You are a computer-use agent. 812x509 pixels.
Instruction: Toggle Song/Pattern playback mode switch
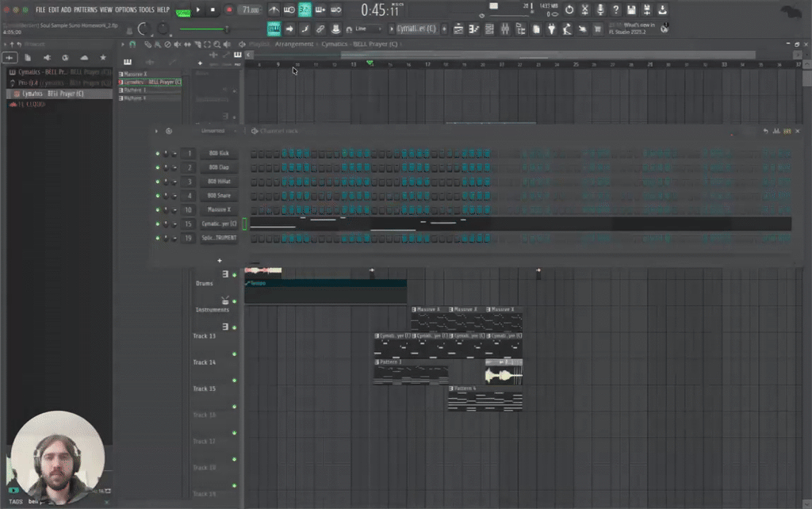183,13
